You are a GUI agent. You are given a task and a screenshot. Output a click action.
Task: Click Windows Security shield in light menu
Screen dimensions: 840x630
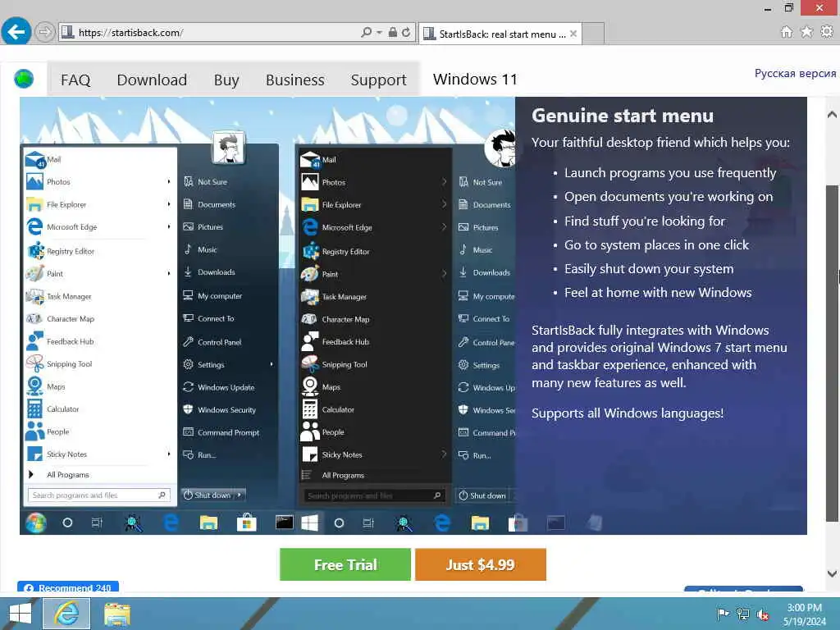tap(188, 409)
